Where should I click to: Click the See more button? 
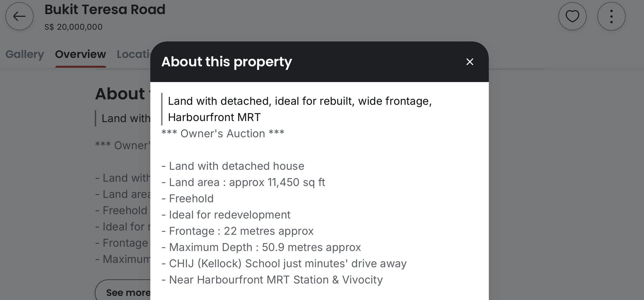(x=123, y=291)
